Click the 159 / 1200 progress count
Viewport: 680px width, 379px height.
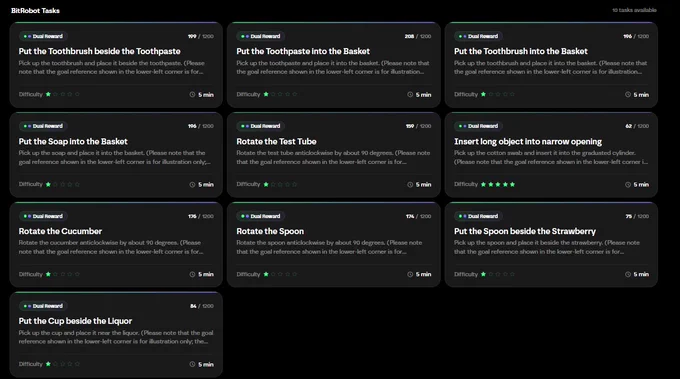pyautogui.click(x=418, y=126)
